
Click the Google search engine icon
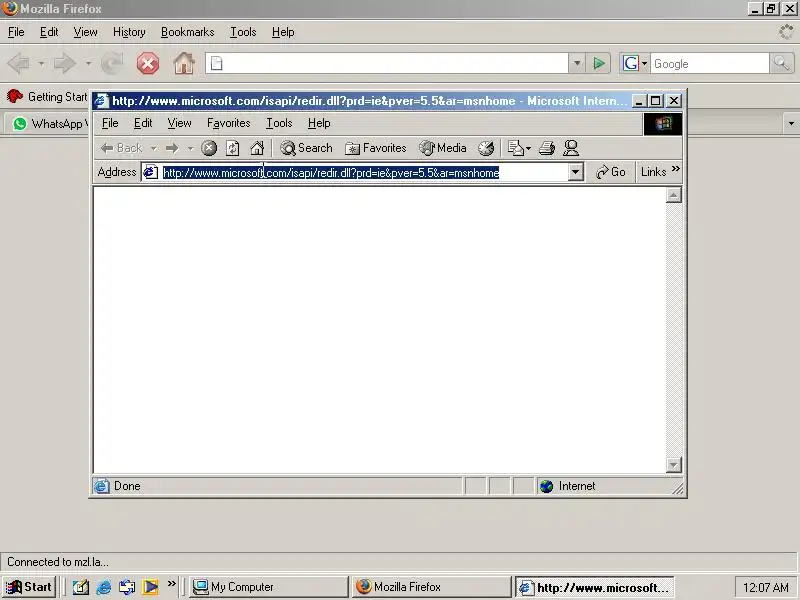click(x=630, y=64)
